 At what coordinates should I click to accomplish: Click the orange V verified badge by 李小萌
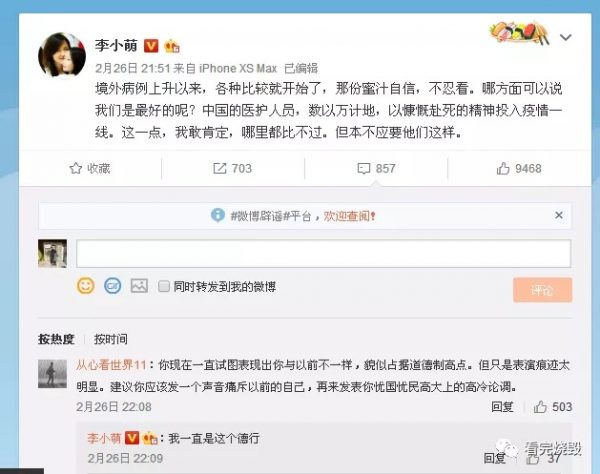tap(151, 46)
